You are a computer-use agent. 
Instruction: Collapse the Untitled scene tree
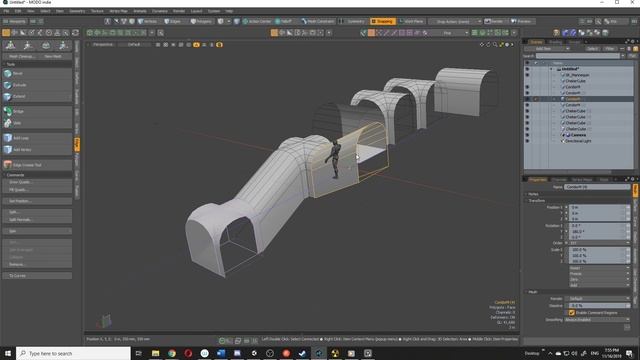click(x=551, y=69)
